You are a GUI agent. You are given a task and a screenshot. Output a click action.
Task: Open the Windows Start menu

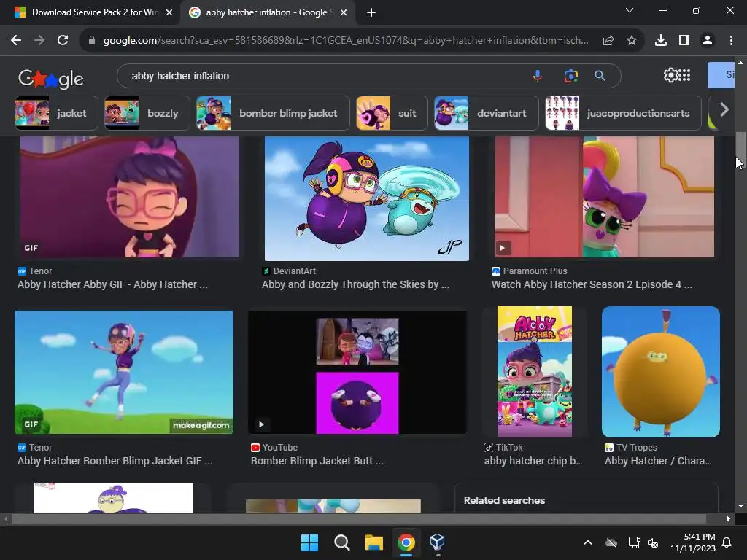point(309,542)
